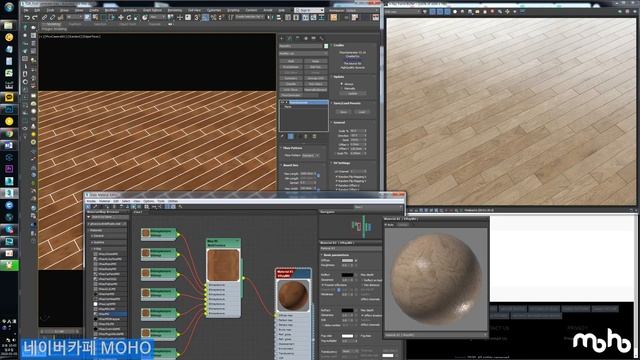Toggle the Percent Snap button

tap(213, 18)
